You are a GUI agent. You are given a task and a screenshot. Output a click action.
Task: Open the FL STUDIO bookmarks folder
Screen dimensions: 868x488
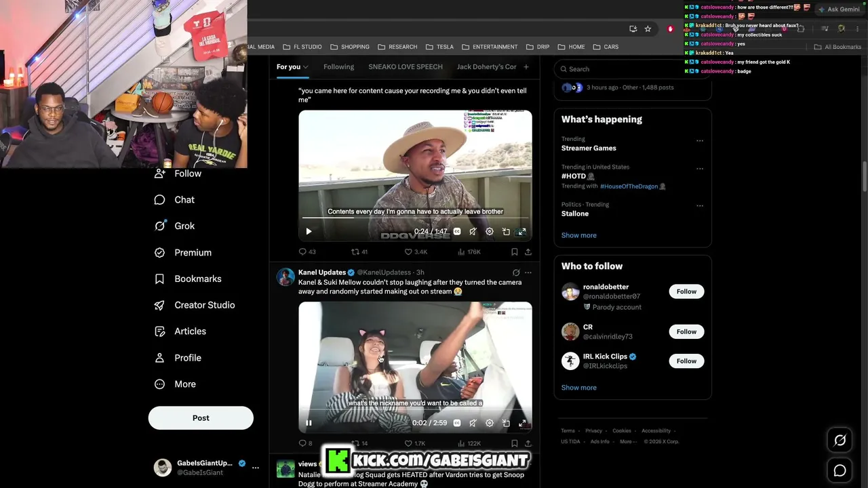(302, 47)
